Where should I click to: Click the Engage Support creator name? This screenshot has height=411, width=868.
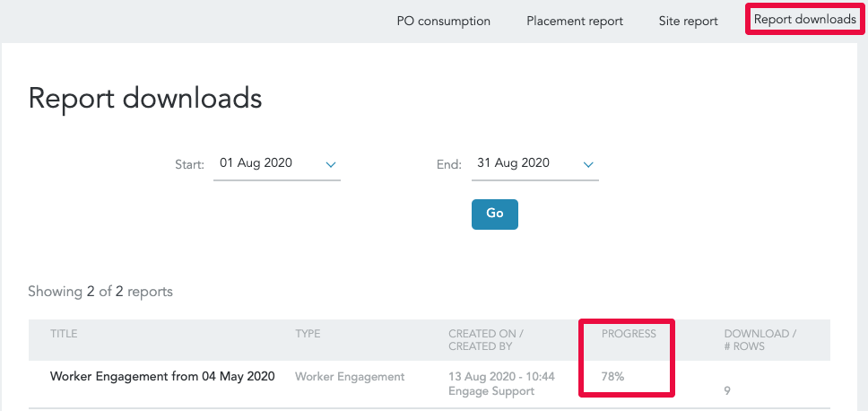[491, 391]
